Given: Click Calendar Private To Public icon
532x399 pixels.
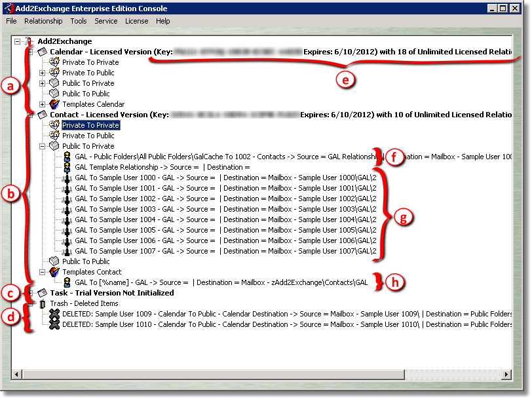Looking at the screenshot, I should (x=54, y=73).
